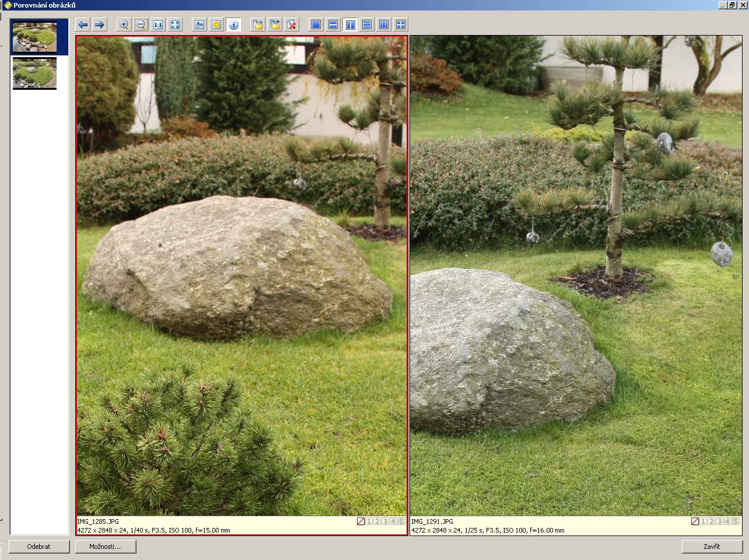This screenshot has height=560, width=749.
Task: Open the Možnosti... options menu
Action: 105,547
